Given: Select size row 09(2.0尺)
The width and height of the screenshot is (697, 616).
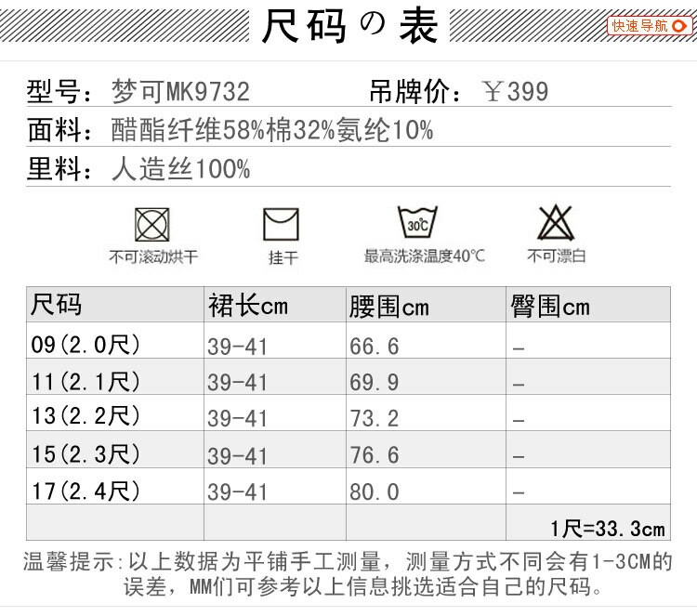Looking at the screenshot, I should pos(348,340).
